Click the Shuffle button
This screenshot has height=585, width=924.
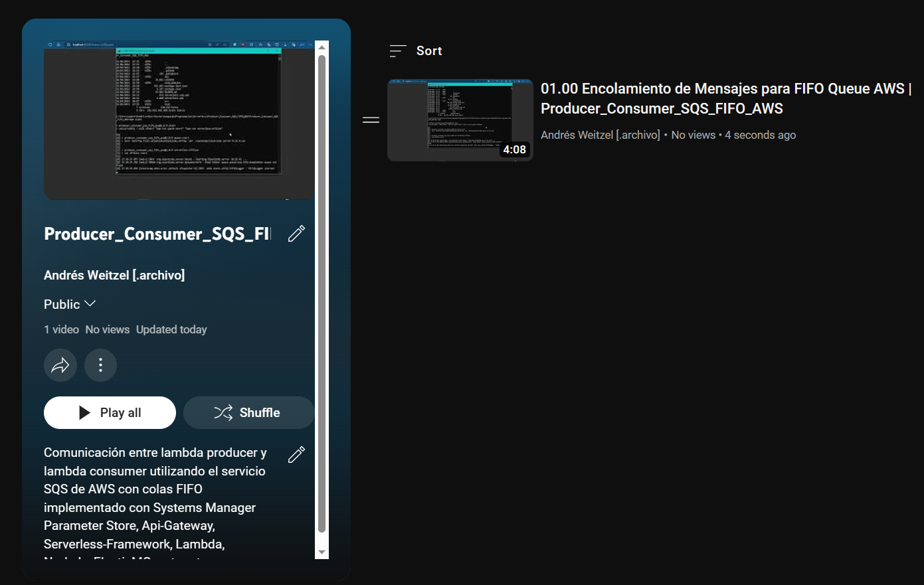(248, 412)
